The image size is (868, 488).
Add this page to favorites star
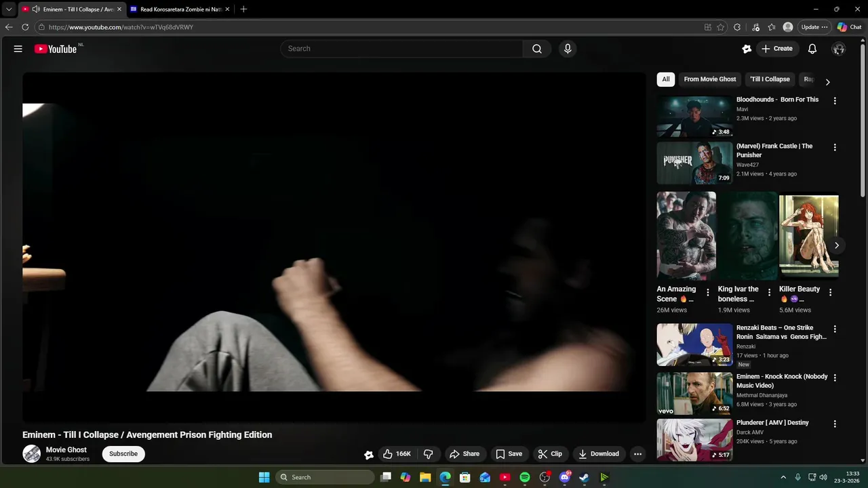[x=720, y=27]
